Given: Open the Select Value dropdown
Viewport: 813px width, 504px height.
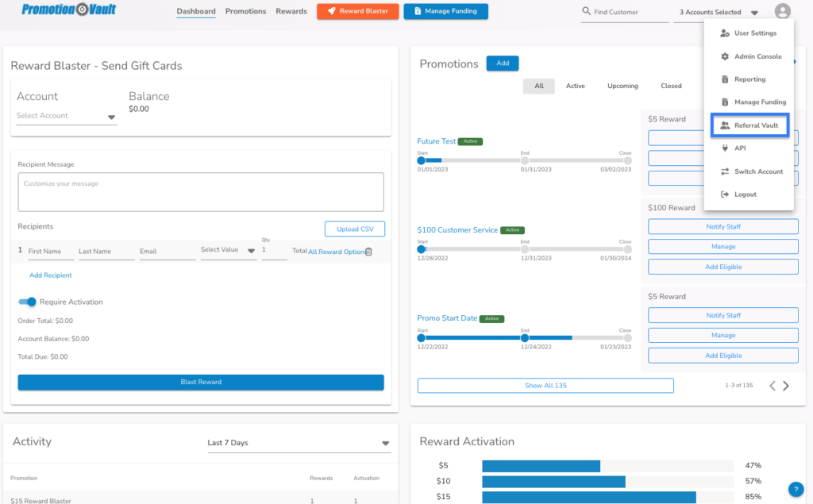Looking at the screenshot, I should click(228, 250).
